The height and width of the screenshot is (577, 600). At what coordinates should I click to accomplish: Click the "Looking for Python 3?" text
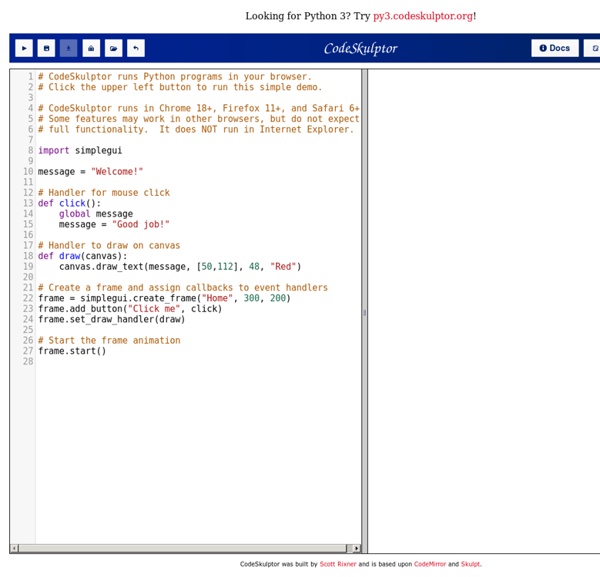298,16
